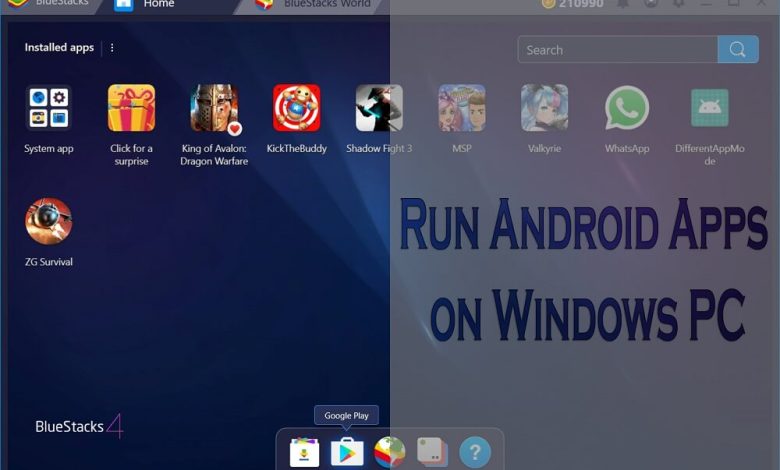
Task: Launch King of Avalon: Dragon Warfare
Action: pyautogui.click(x=214, y=108)
